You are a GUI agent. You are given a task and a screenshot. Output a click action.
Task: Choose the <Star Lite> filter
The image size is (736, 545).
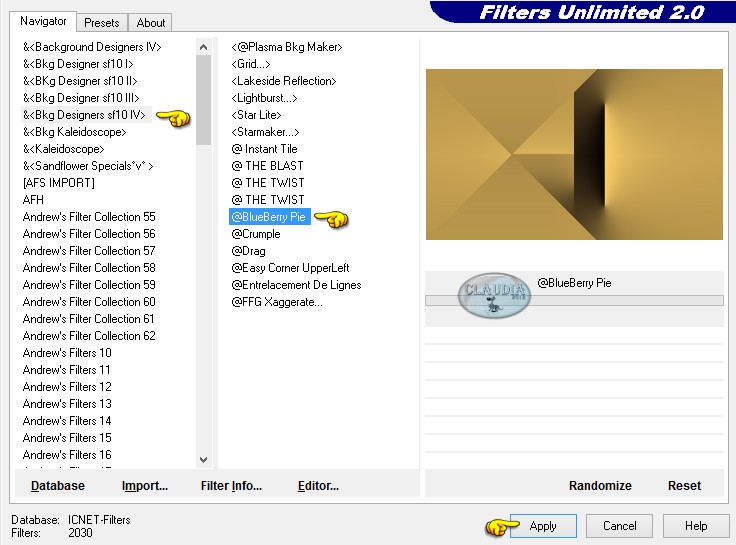256,115
